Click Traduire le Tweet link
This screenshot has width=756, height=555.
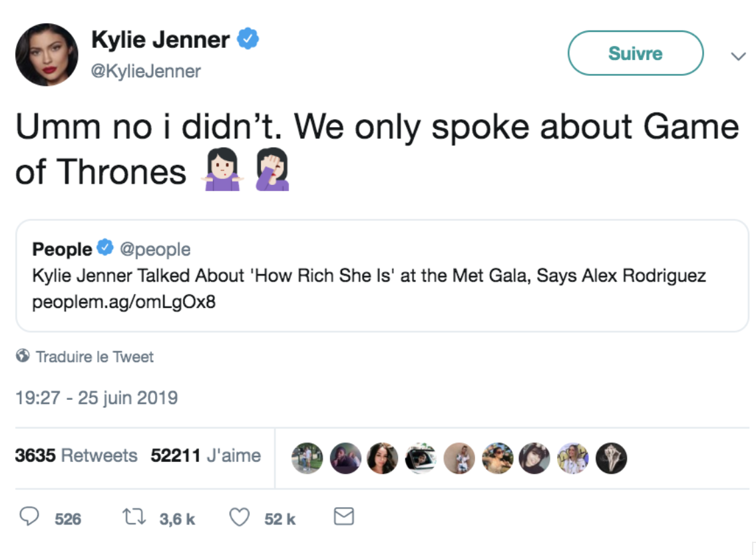click(94, 357)
